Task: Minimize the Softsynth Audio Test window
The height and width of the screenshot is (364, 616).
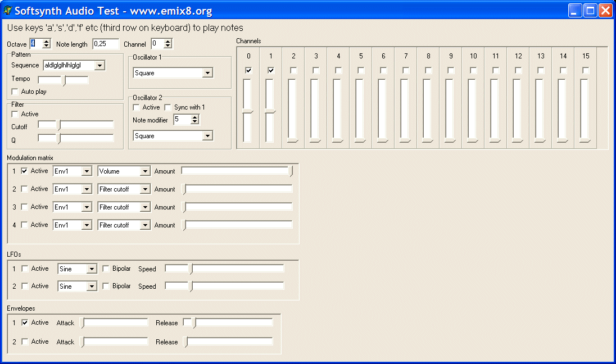Action: pos(575,11)
